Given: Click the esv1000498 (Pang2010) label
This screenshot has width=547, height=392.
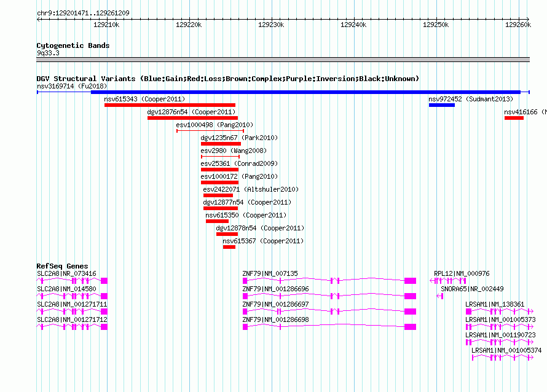Looking at the screenshot, I should pos(214,125).
